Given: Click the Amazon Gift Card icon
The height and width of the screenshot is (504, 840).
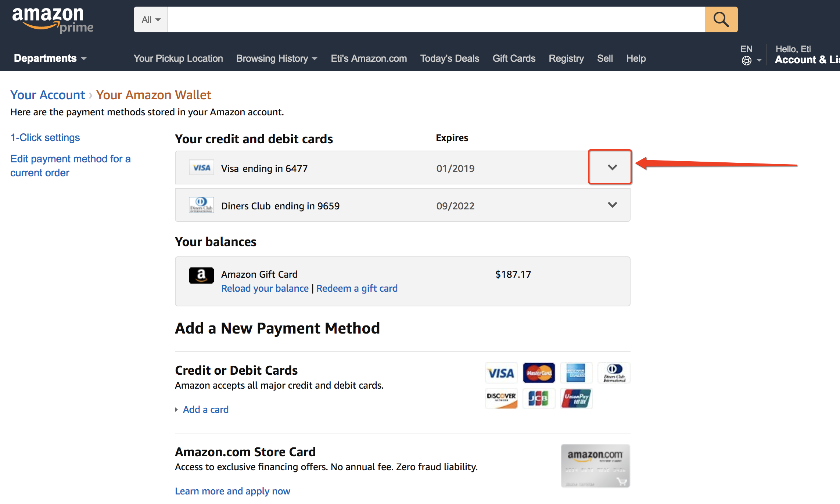Looking at the screenshot, I should [x=201, y=275].
